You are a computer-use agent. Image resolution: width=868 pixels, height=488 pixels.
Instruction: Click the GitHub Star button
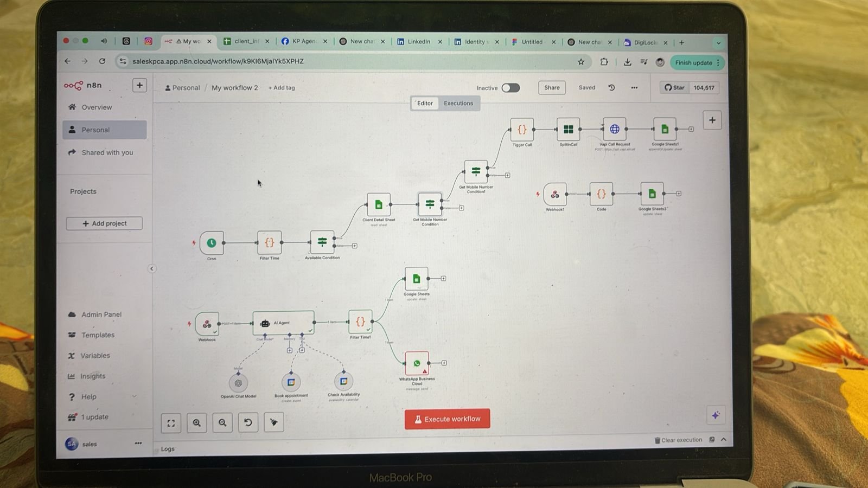click(675, 88)
